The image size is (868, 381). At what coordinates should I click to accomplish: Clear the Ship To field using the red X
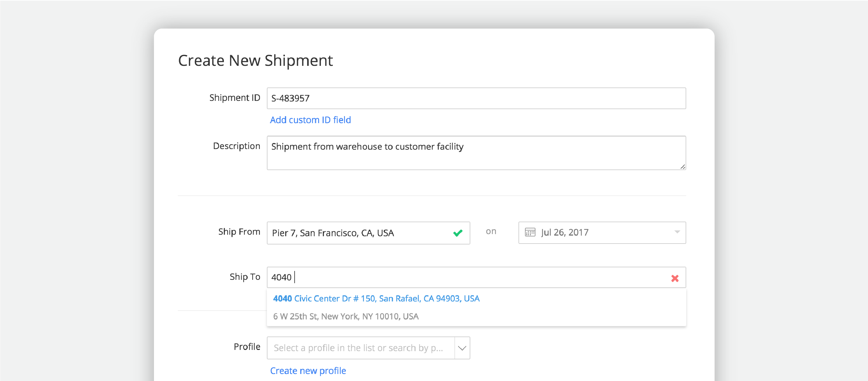pos(675,278)
